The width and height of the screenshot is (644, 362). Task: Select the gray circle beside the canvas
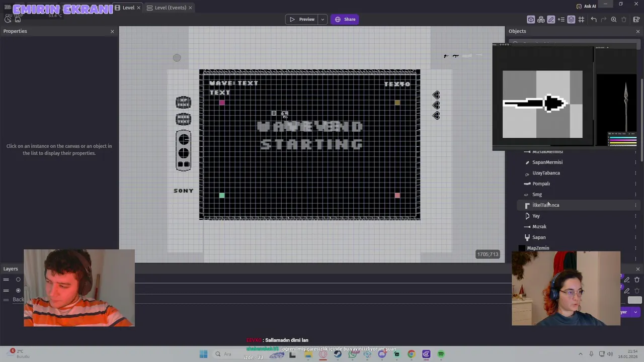click(177, 58)
